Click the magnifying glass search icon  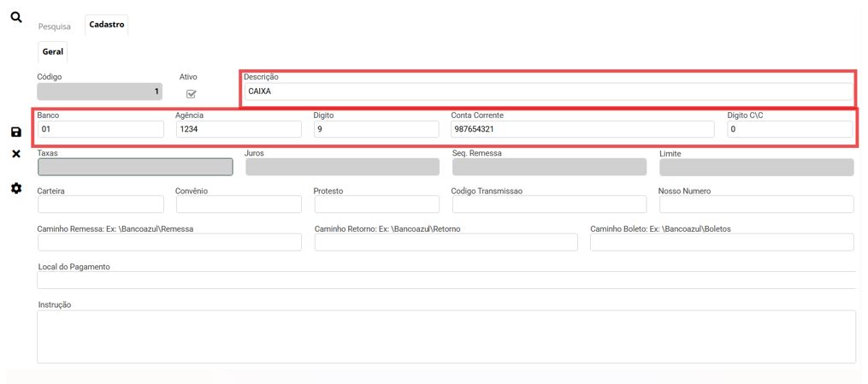[15, 17]
